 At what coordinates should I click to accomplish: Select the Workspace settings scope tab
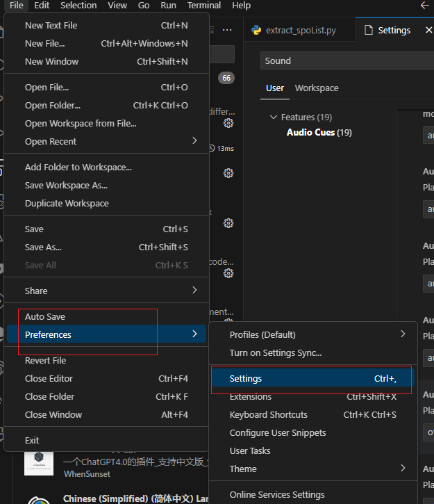[317, 88]
